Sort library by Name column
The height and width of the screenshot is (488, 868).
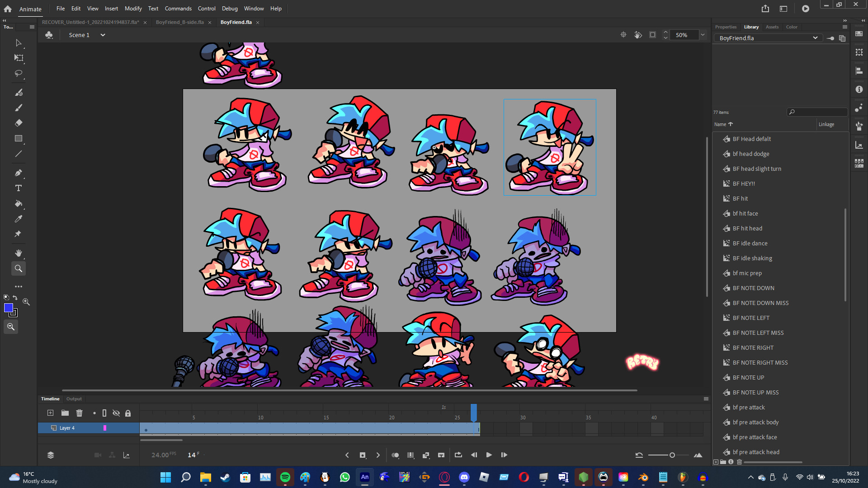(723, 124)
